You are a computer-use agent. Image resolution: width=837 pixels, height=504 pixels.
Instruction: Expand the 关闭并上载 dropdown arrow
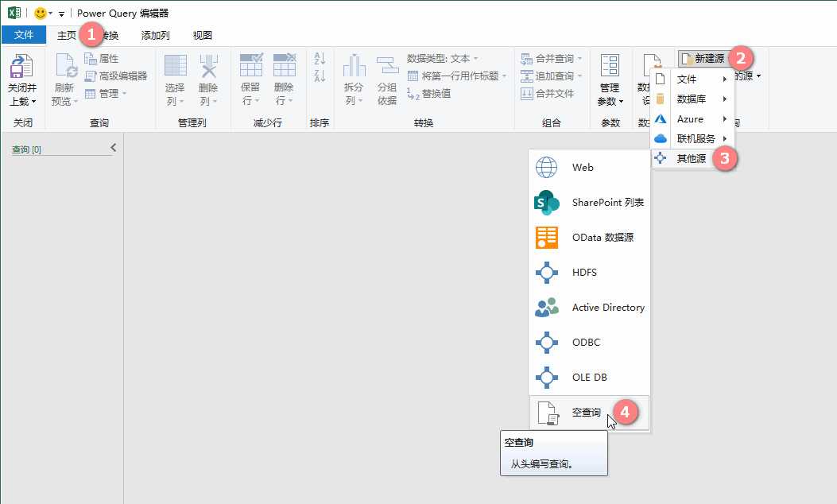[x=33, y=102]
